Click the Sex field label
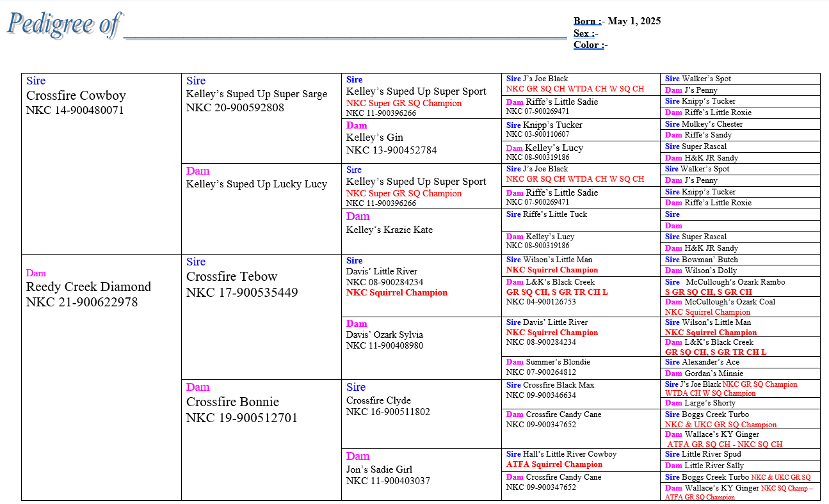The width and height of the screenshot is (829, 504). 584,33
